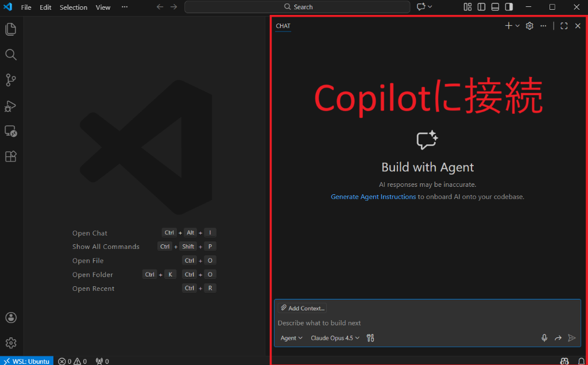588x365 pixels.
Task: Expand the chevron beside new chat plus
Action: click(x=517, y=25)
